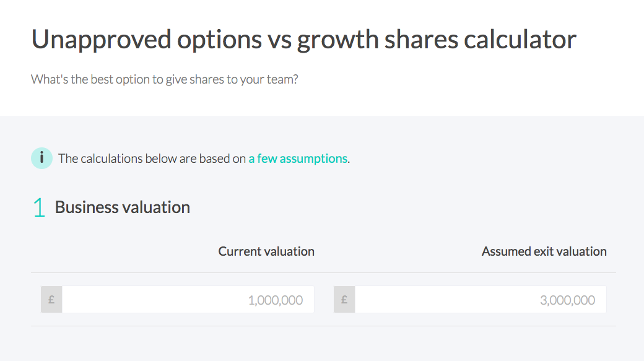Focus the Current valuation input field
Screen dimensions: 644x361
pyautogui.click(x=188, y=300)
